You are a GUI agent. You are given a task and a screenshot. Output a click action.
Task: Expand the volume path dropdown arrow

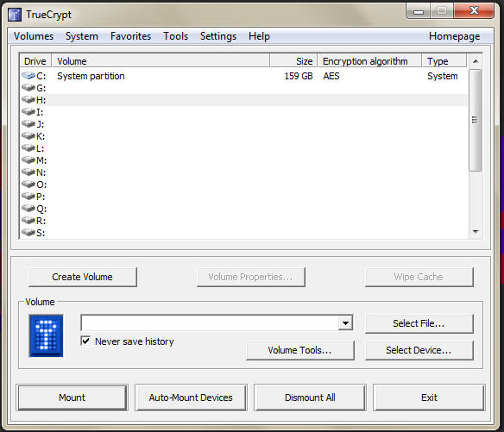point(345,323)
